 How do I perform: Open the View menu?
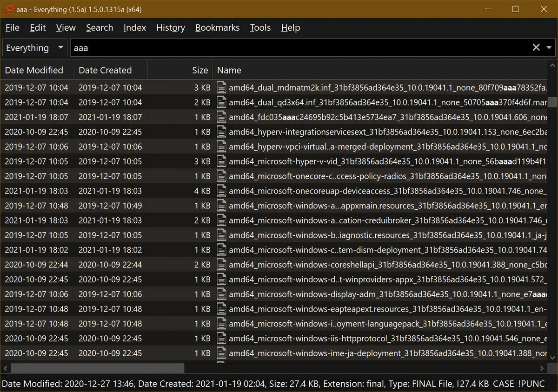coord(66,27)
